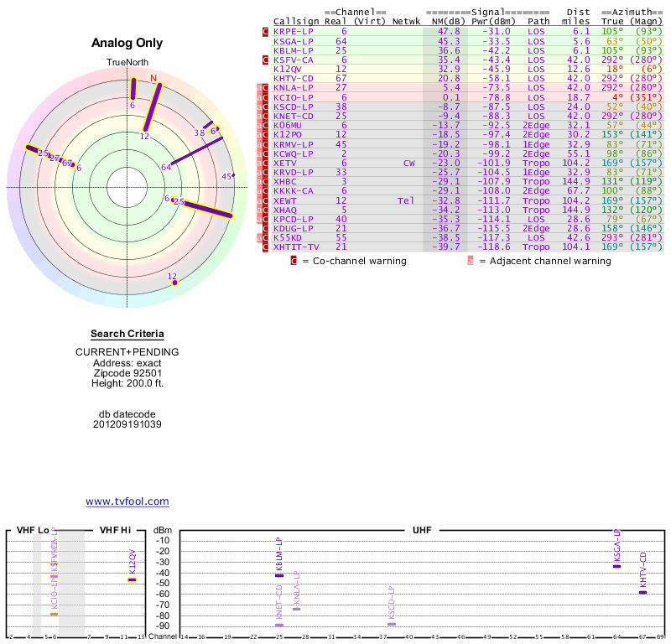Click the 47.8 noise margin value
Viewport: 671px width, 644px height.
click(x=449, y=32)
